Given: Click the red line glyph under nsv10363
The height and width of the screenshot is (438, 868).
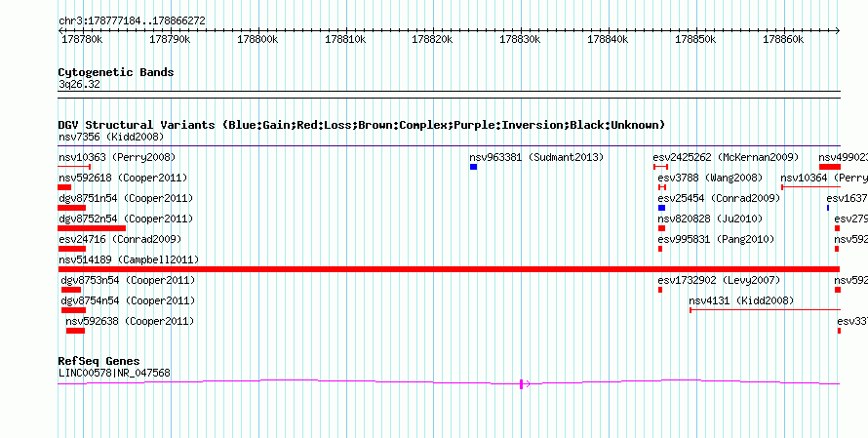Looking at the screenshot, I should point(74,166).
